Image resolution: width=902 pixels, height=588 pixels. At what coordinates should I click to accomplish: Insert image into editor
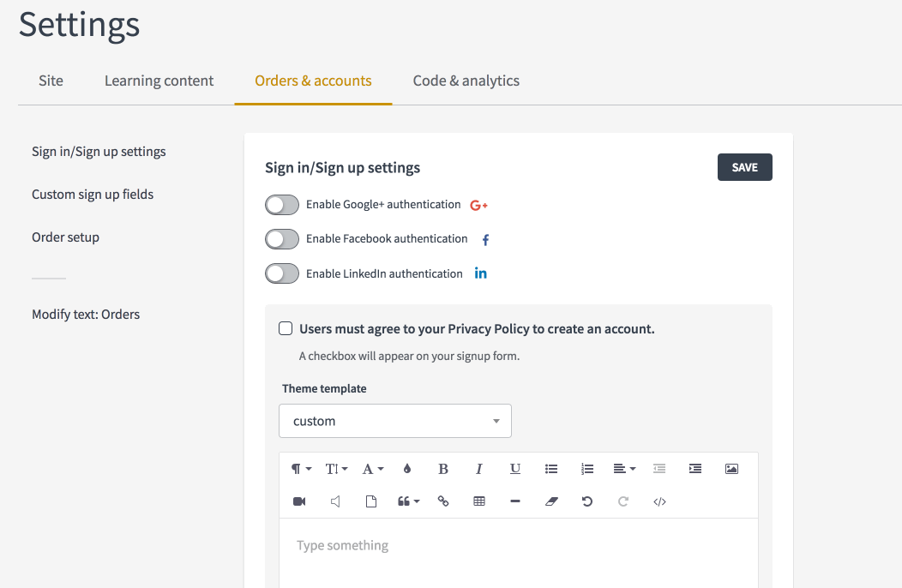(x=731, y=469)
